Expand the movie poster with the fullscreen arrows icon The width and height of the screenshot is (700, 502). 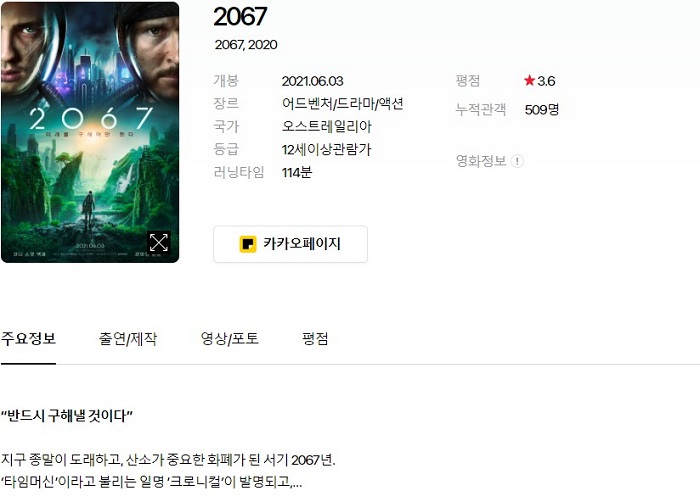click(158, 243)
